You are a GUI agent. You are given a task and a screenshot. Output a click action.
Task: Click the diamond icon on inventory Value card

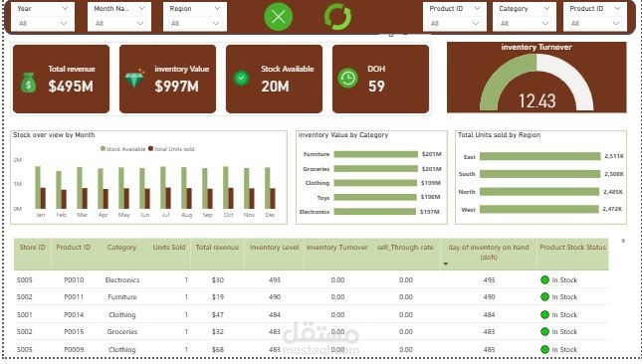(134, 79)
